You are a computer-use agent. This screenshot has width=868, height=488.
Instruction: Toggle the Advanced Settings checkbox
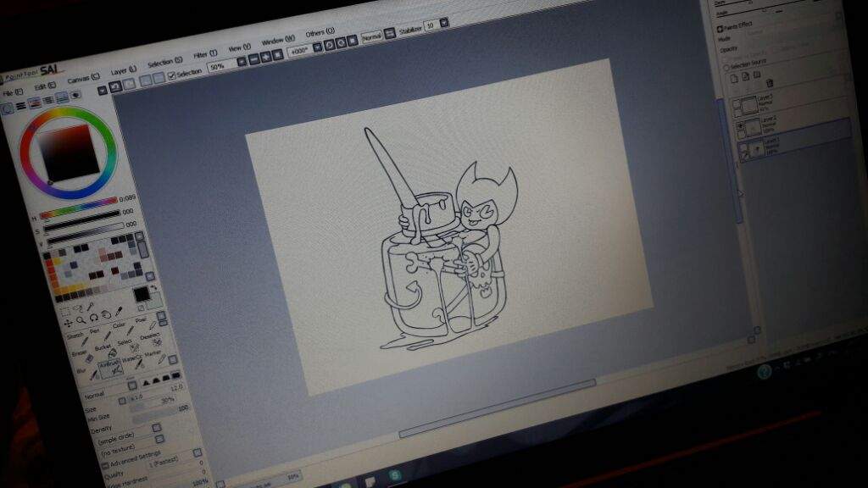(107, 465)
